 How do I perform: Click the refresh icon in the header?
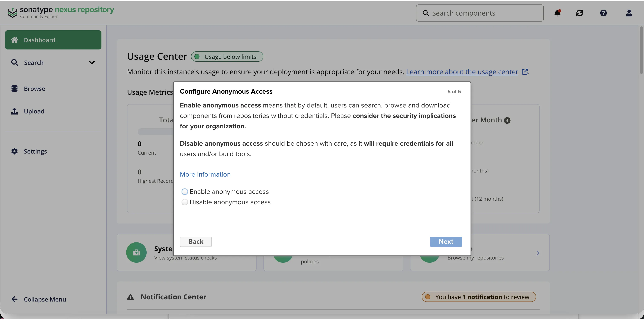click(579, 13)
